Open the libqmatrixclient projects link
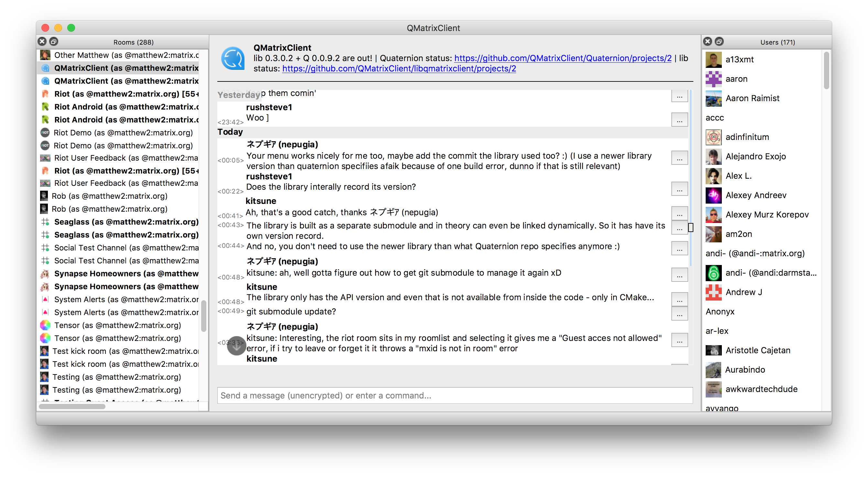868x477 pixels. click(399, 68)
